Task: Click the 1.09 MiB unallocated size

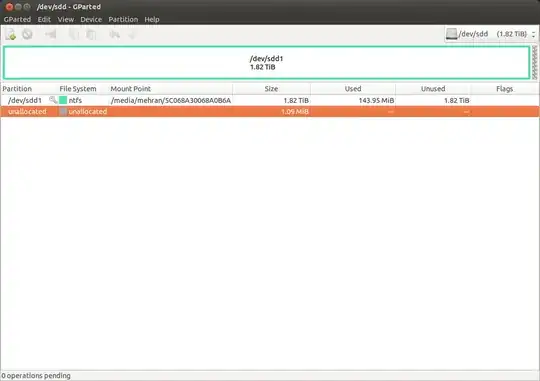Action: click(295, 111)
